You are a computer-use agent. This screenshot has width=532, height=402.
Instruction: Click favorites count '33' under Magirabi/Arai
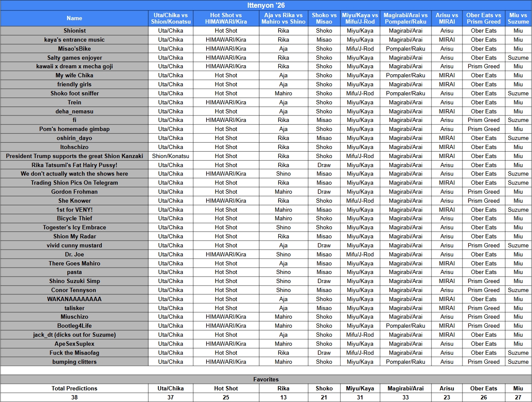(406, 398)
